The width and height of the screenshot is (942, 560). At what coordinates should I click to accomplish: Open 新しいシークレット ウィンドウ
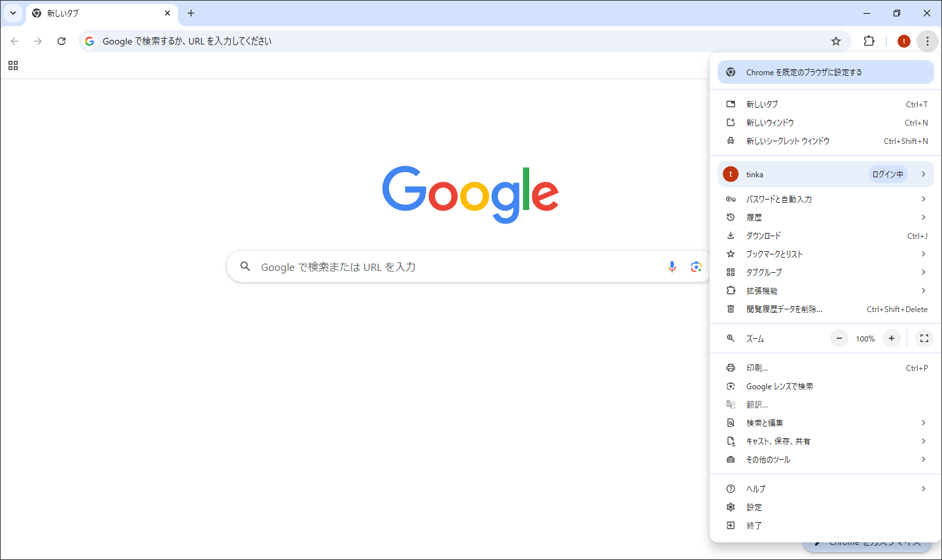[826, 141]
